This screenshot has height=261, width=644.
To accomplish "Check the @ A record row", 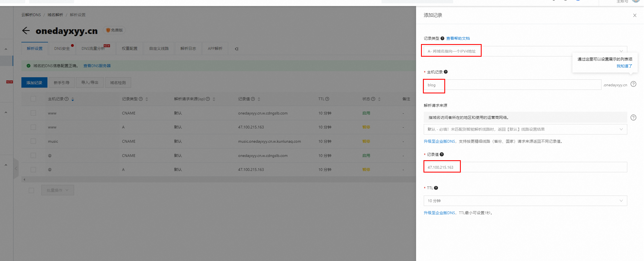I will (33, 170).
